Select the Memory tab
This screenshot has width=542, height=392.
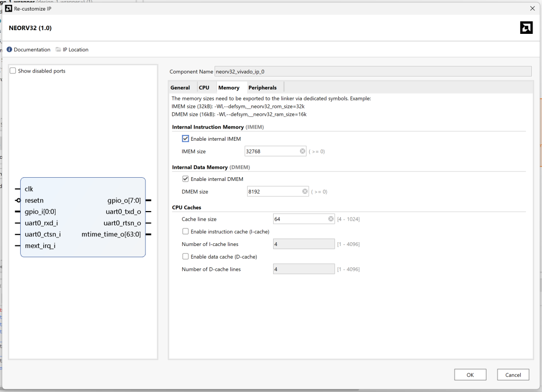point(229,88)
